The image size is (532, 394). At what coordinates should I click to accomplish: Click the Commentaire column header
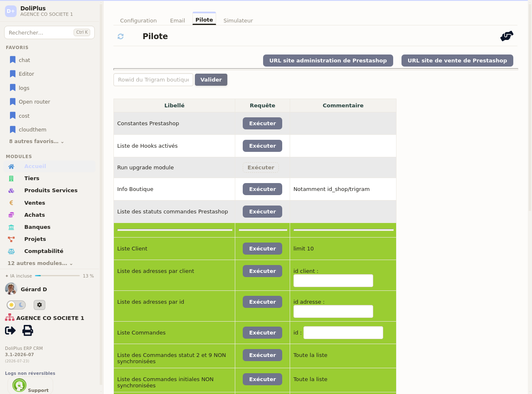(343, 106)
